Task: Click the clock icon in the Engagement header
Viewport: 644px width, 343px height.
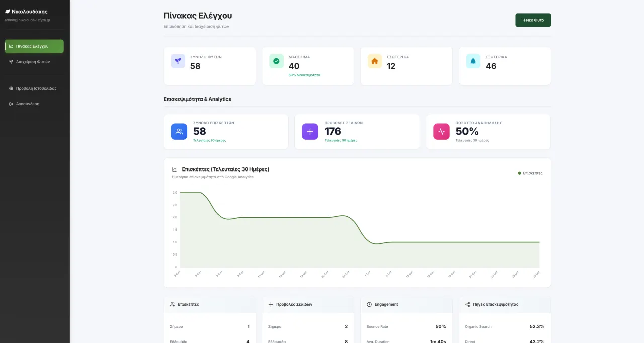Action: [x=369, y=304]
